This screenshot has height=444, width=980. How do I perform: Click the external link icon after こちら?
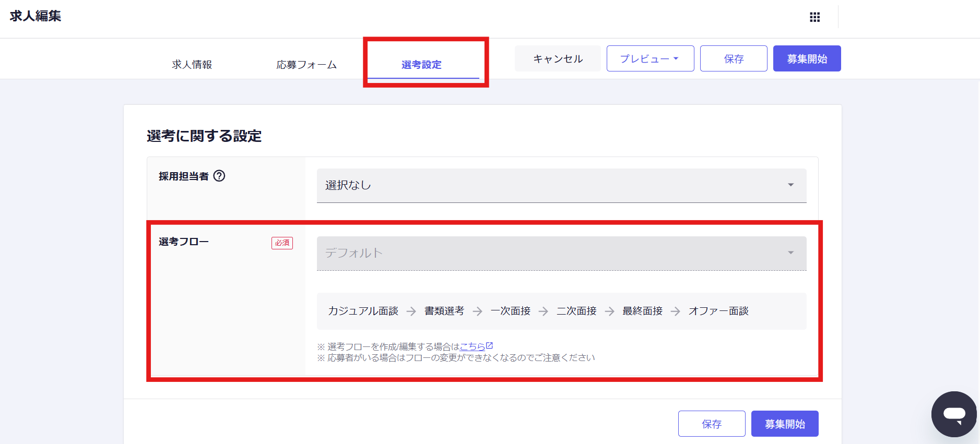click(x=489, y=345)
